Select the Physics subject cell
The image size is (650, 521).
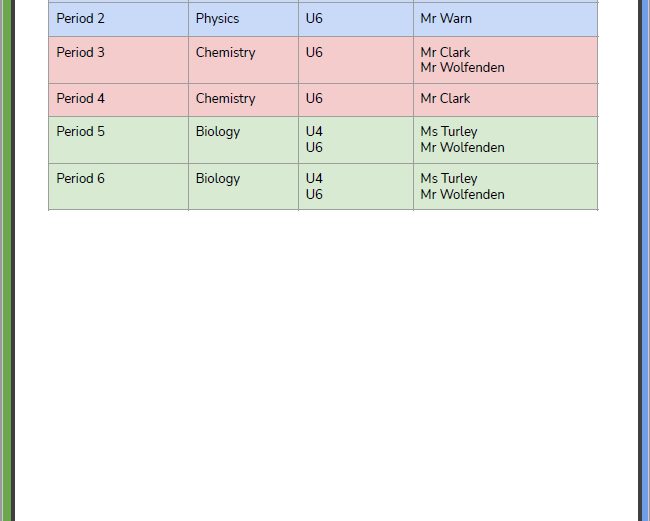click(218, 19)
